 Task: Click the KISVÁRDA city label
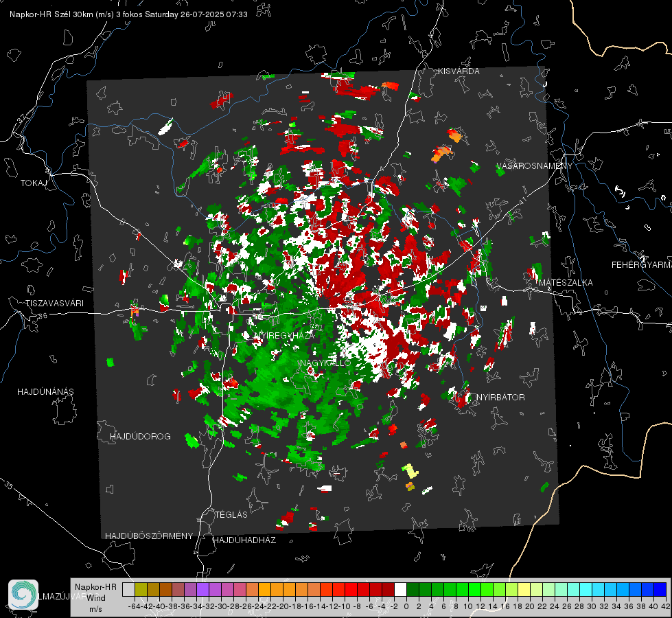[459, 71]
